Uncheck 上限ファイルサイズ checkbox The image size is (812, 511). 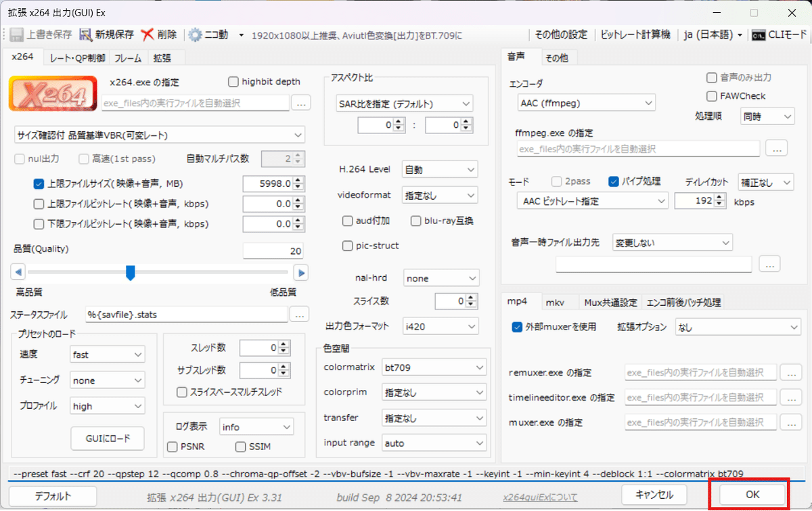[x=39, y=183]
